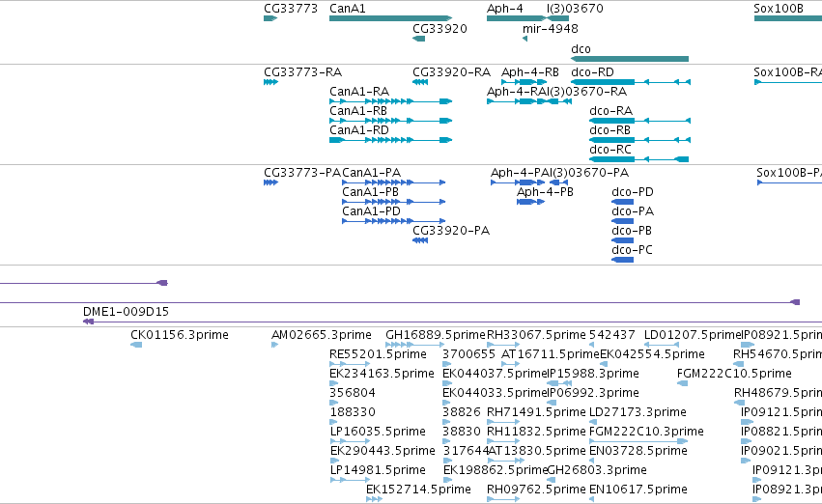The image size is (822, 504).
Task: Click the CanA1 gene bar glyph
Action: [x=390, y=18]
